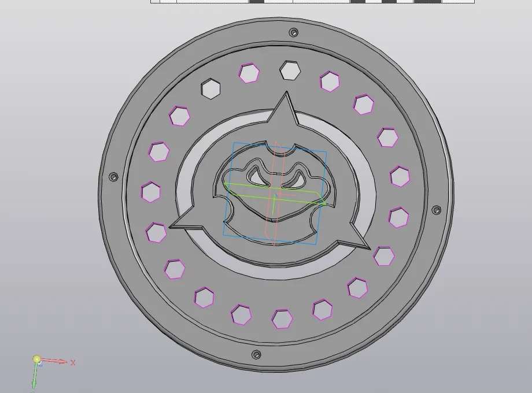Select the green Y axis arrow
This screenshot has width=532, height=393.
coord(34,378)
